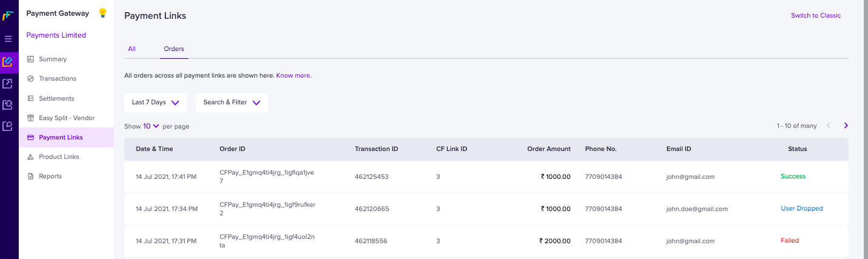Go to the next page of orders
Viewport: 868px width, 259px height.
846,126
